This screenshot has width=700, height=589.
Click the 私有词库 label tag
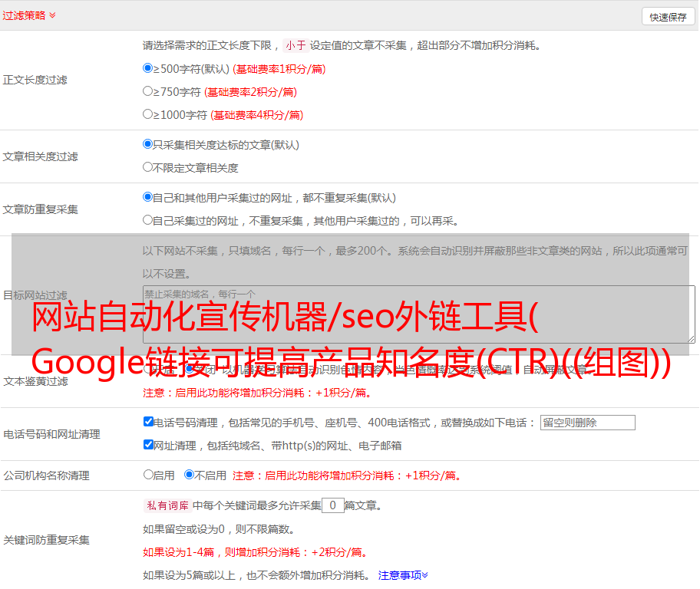[165, 505]
